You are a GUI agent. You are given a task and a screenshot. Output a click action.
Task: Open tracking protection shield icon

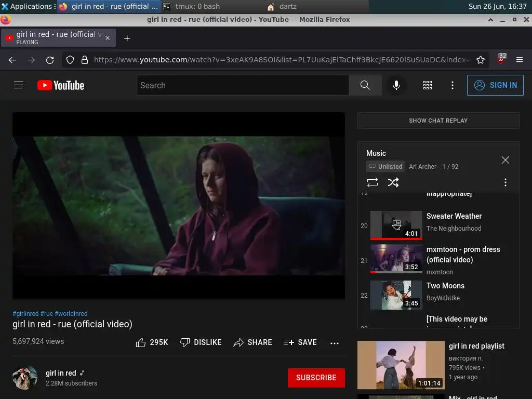point(70,60)
